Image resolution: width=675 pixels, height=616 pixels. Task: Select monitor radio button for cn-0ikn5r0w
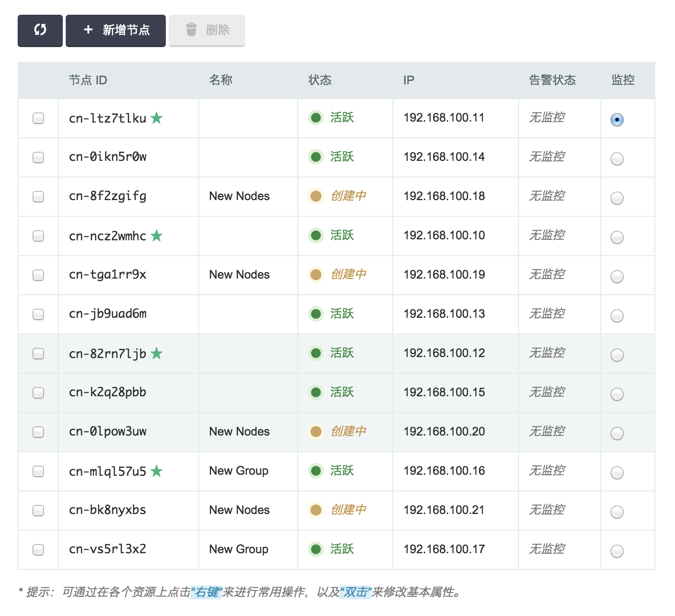coord(617,159)
